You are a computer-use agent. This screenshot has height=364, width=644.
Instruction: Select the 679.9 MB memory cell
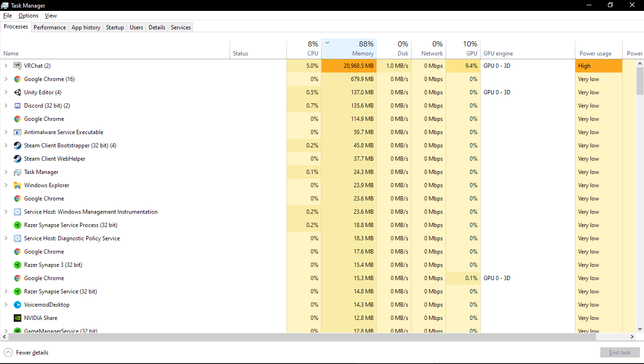coord(349,79)
